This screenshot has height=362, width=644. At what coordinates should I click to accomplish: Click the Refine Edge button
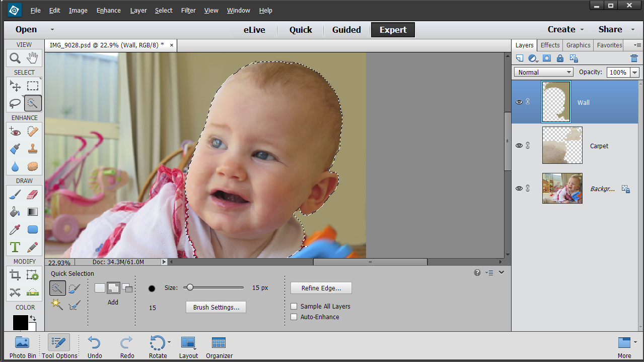(x=321, y=288)
